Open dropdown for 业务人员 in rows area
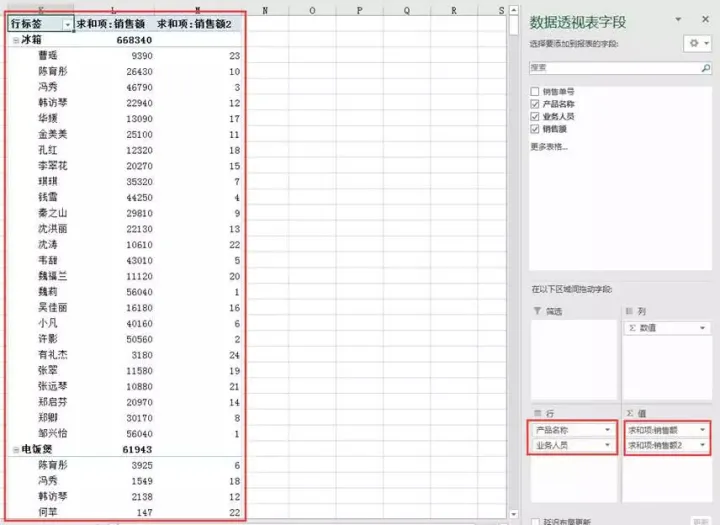Viewport: 720px width, 525px height. coord(607,445)
